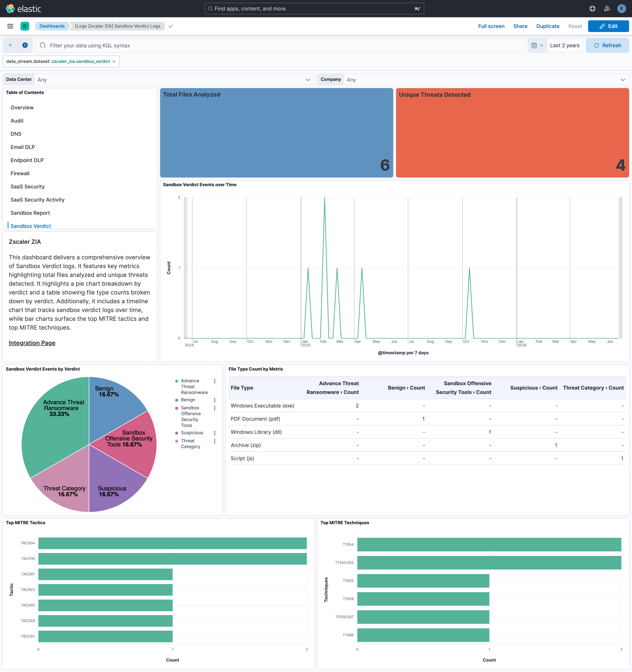Image resolution: width=632 pixels, height=672 pixels.
Task: Open Endpoint DLP in Table of Contents
Action: [27, 160]
